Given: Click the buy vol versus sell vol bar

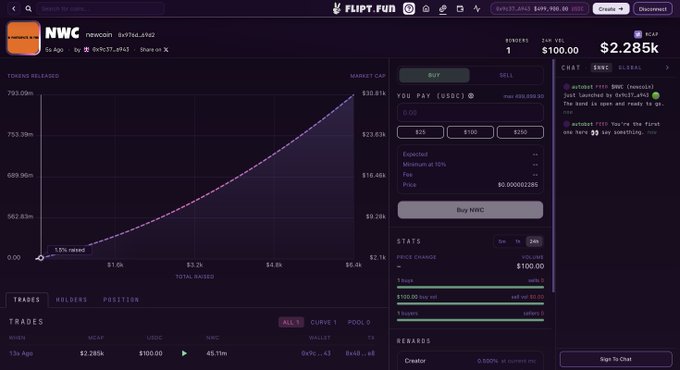Looking at the screenshot, I should (x=470, y=303).
